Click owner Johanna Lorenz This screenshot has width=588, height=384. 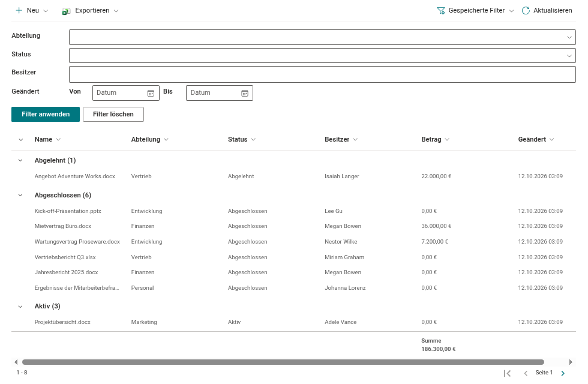(346, 288)
